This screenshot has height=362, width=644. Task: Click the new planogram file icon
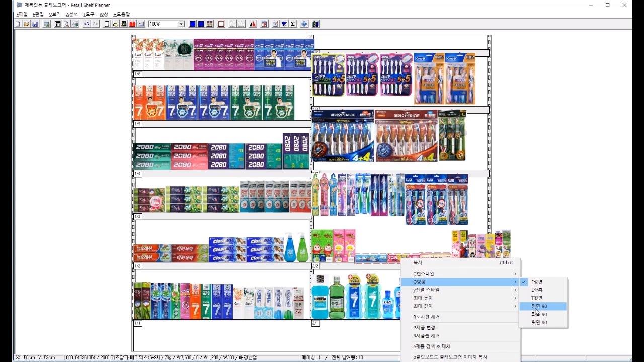coord(18,24)
